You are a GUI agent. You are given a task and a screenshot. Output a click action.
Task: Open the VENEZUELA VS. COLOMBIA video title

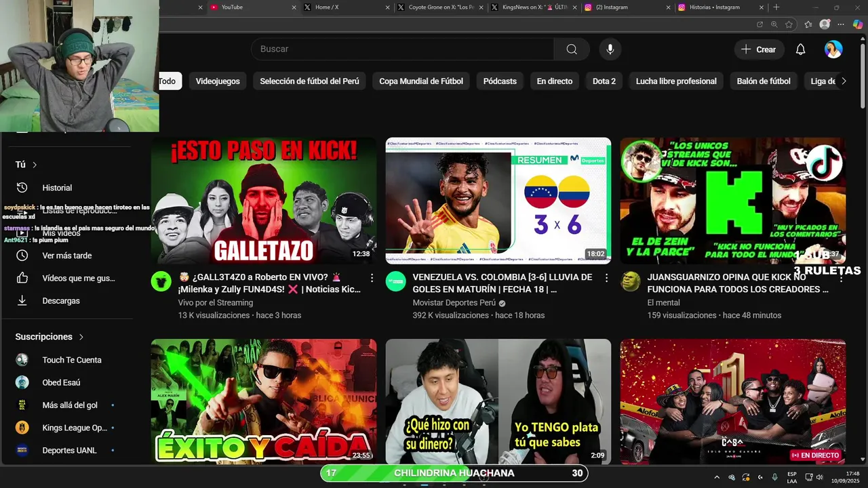pos(502,283)
